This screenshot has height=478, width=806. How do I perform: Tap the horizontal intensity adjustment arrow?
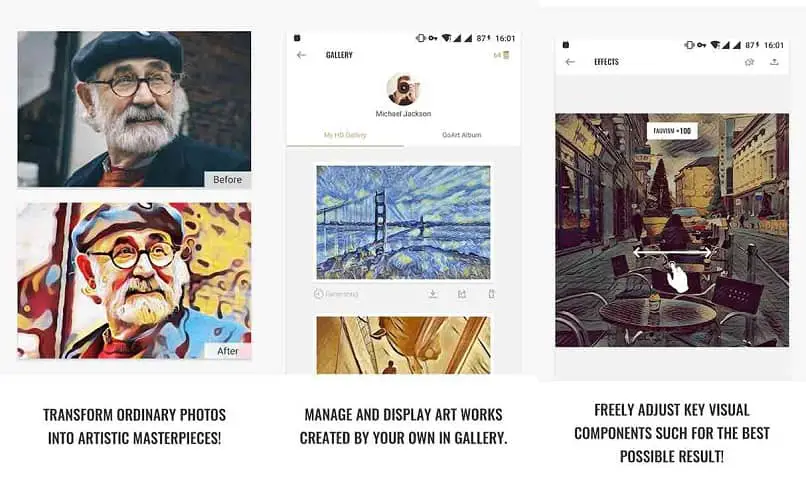pyautogui.click(x=672, y=252)
